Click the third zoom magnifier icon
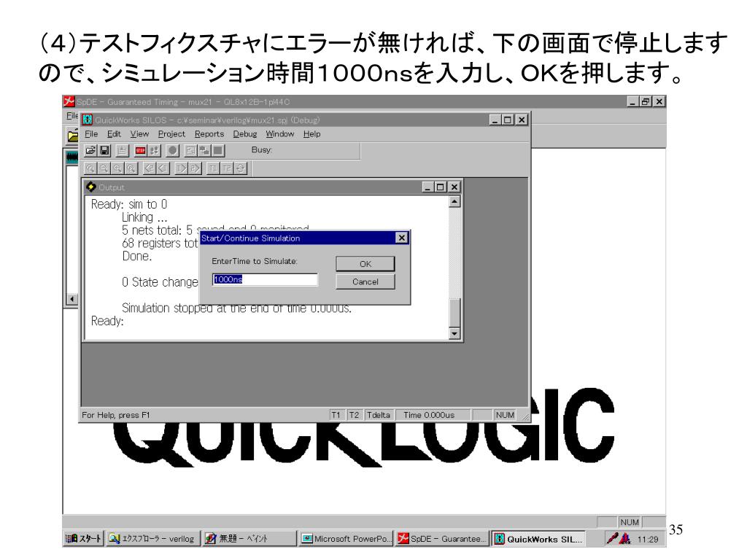 117,168
